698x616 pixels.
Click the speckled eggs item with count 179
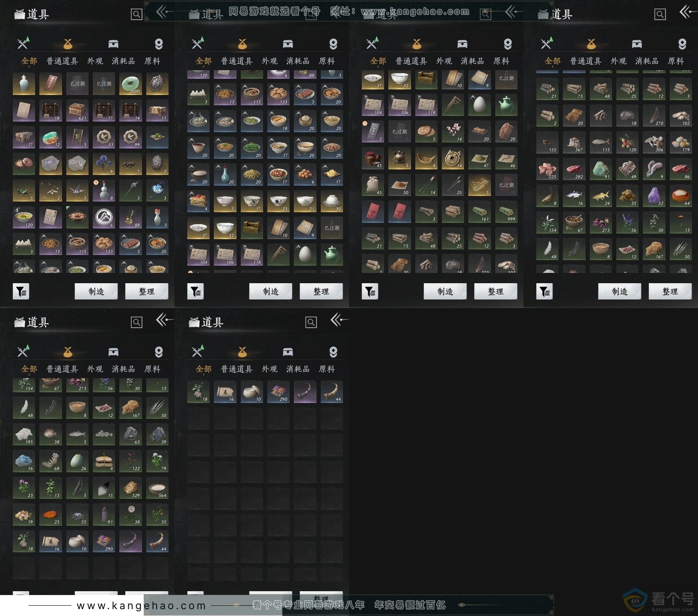680,142
